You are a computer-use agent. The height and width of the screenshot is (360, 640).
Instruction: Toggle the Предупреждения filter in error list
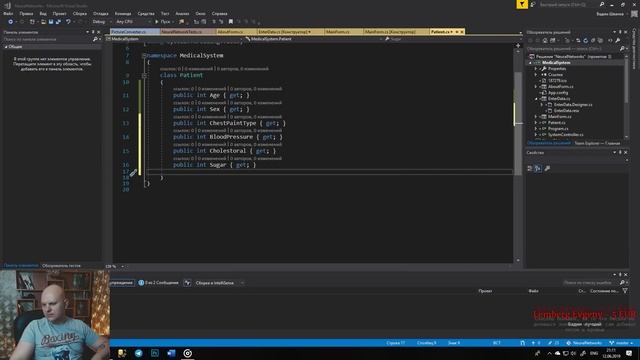pos(121,282)
